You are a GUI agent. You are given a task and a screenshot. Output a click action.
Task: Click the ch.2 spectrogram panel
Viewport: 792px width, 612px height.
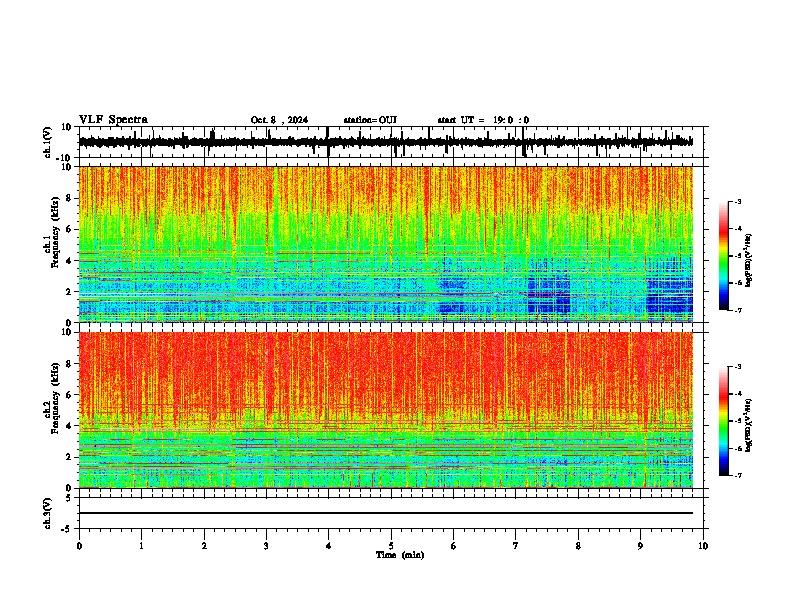[x=386, y=410]
